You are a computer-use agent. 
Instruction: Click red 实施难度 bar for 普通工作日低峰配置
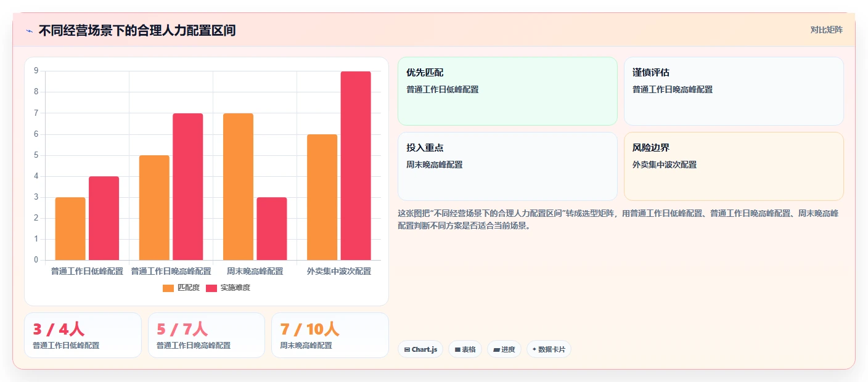(x=104, y=218)
